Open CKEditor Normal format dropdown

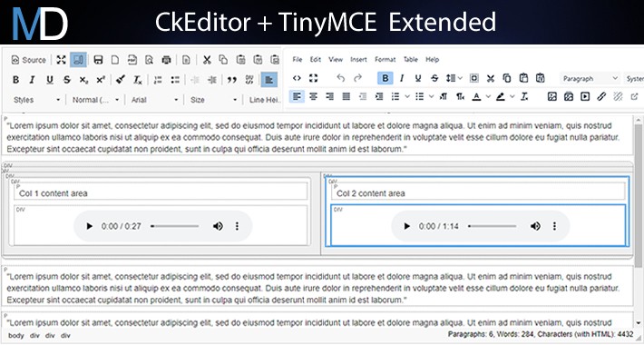(95, 100)
